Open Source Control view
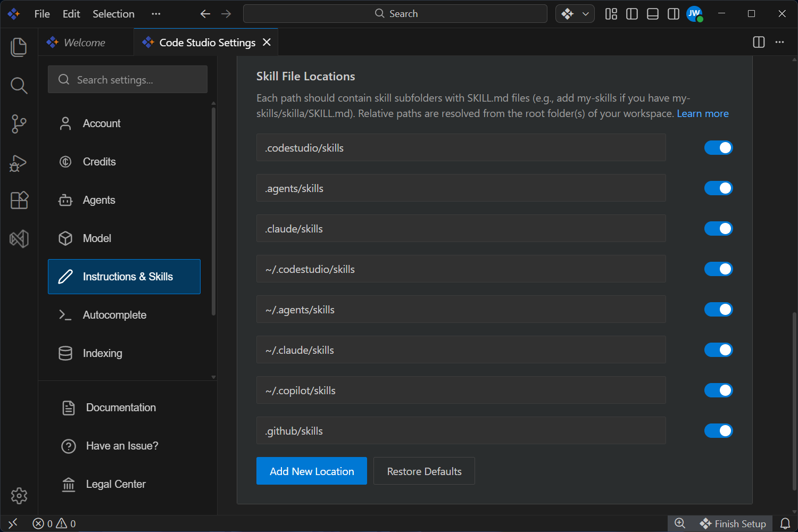Image resolution: width=798 pixels, height=532 pixels. (x=19, y=123)
